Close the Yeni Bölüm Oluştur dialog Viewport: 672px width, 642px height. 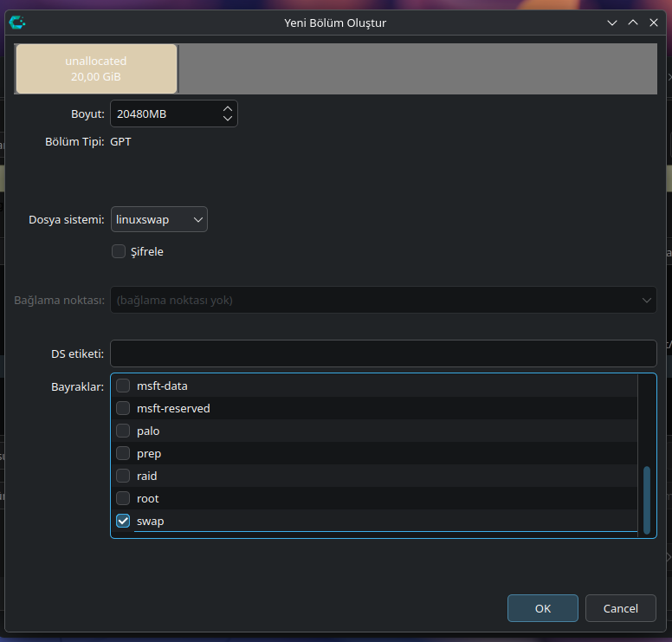point(654,23)
